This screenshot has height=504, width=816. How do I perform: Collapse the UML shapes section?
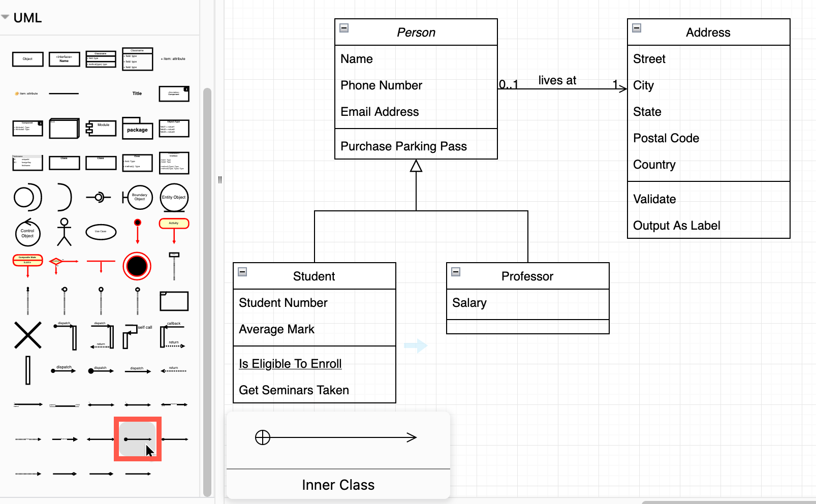click(5, 16)
